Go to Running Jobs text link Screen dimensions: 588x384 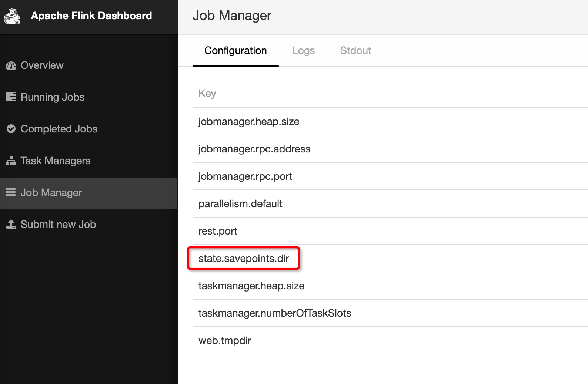pyautogui.click(x=53, y=97)
